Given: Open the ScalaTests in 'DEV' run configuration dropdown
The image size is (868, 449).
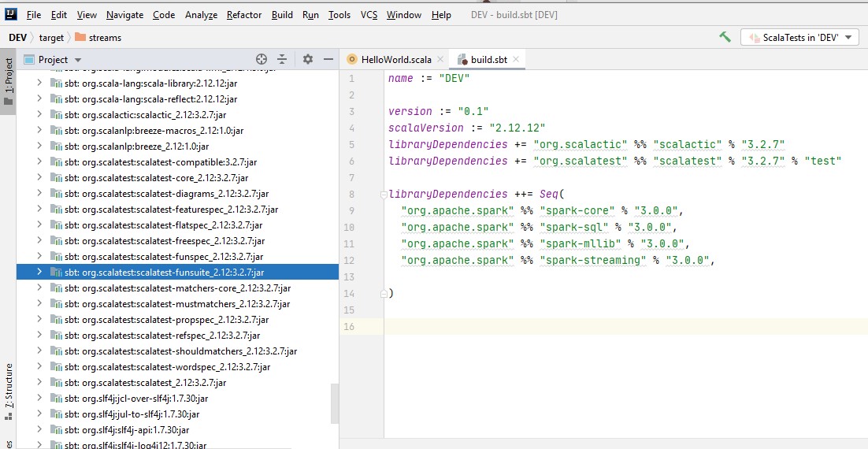Looking at the screenshot, I should tap(799, 38).
